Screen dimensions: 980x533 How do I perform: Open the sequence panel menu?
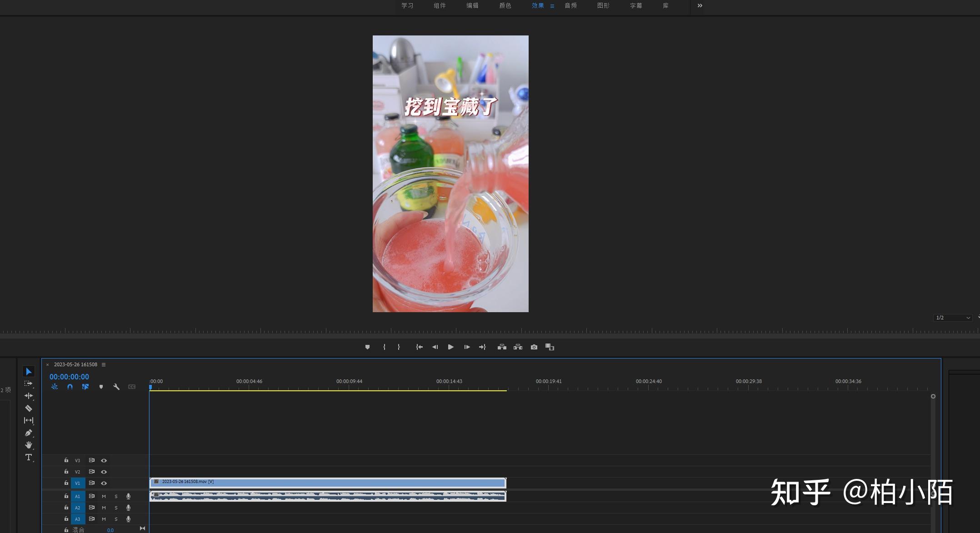click(x=104, y=364)
